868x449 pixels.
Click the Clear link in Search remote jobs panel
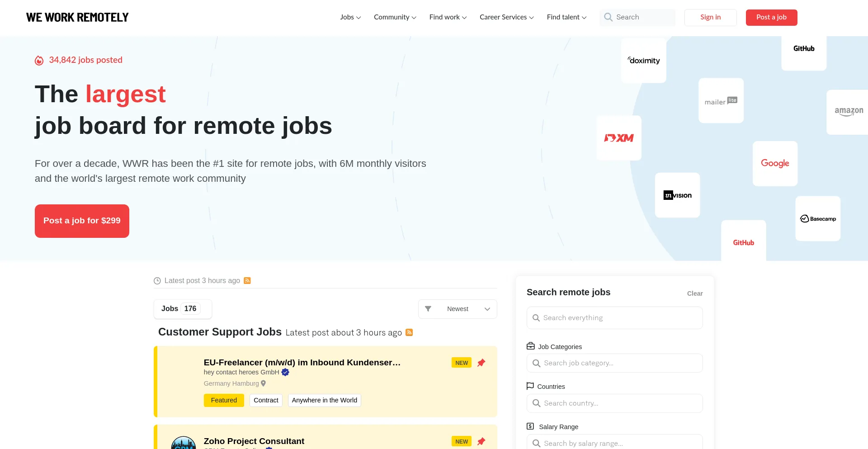coord(695,293)
